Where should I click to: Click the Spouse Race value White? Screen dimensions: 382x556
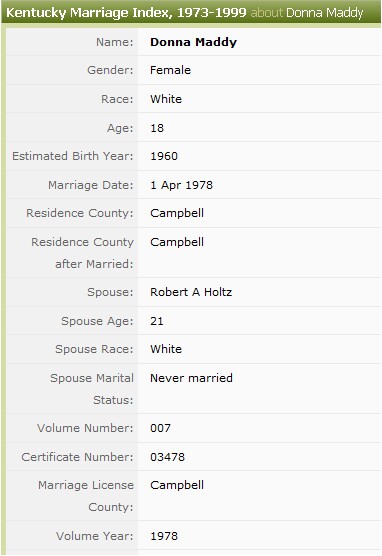(x=166, y=349)
